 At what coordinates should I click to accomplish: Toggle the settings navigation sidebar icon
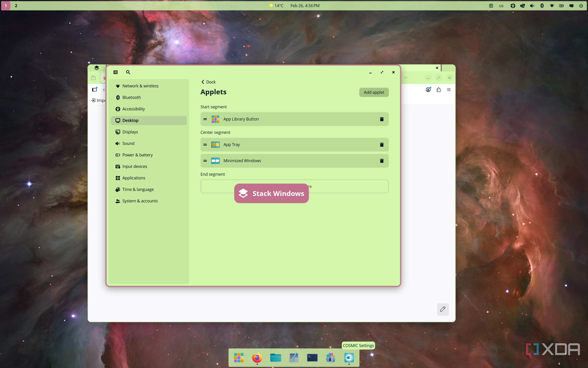115,72
